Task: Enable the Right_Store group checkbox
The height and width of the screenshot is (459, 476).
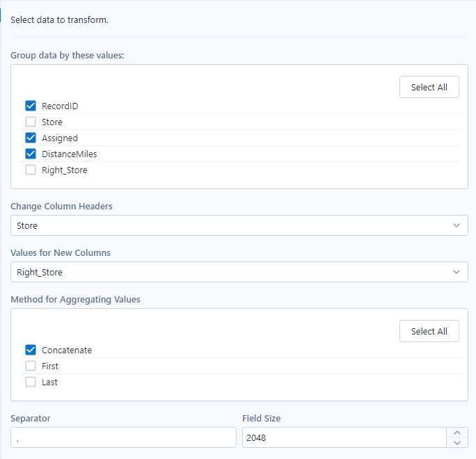Action: coord(31,170)
